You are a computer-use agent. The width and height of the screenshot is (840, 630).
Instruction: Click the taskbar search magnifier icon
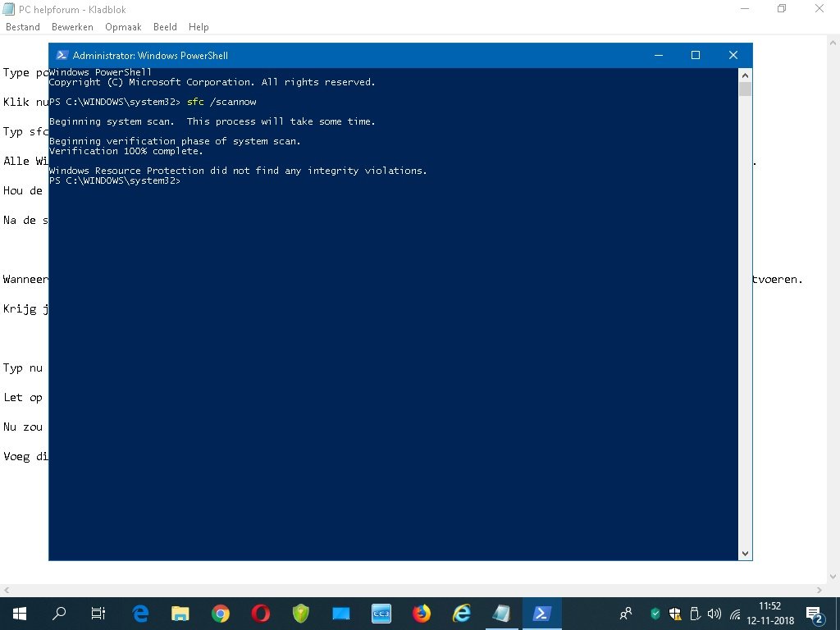click(59, 614)
